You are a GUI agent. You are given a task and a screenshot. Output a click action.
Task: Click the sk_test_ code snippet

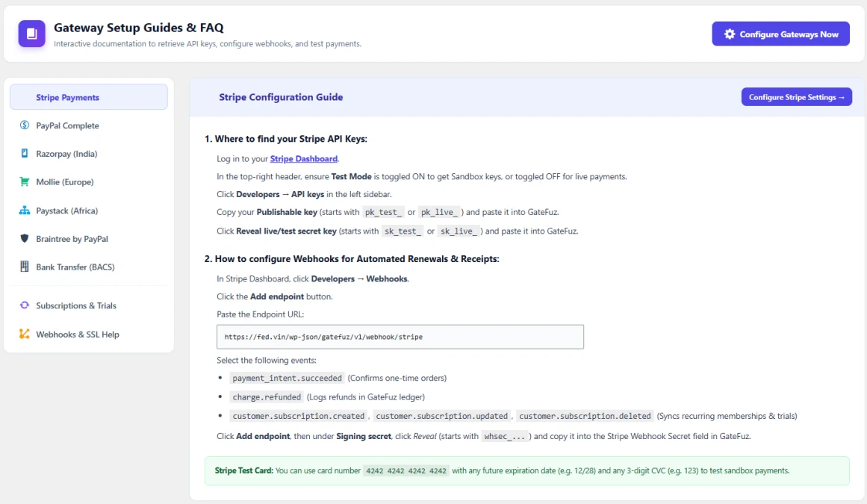(x=403, y=231)
